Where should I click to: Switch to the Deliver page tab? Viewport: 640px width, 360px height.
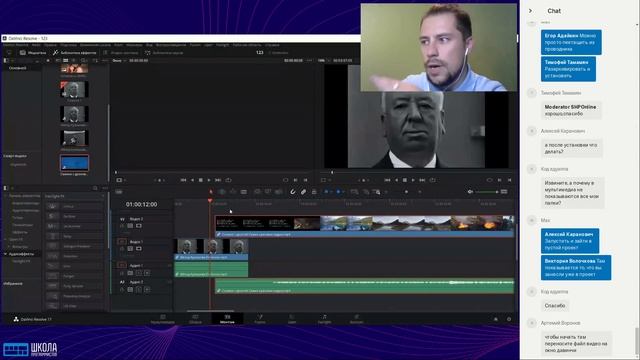click(x=356, y=319)
